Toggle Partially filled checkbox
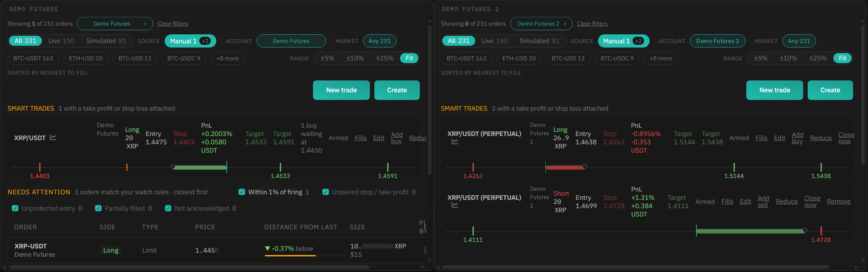Image resolution: width=868 pixels, height=272 pixels. [98, 208]
